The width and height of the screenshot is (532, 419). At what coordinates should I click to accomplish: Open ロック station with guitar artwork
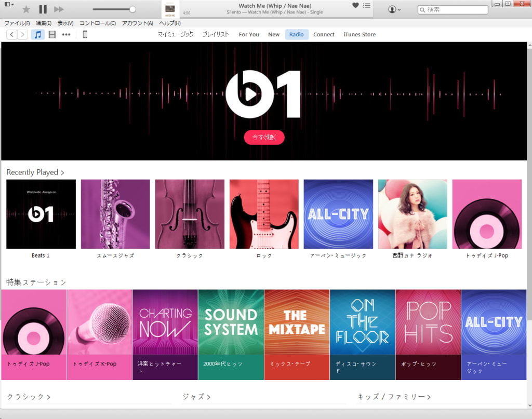tap(264, 214)
